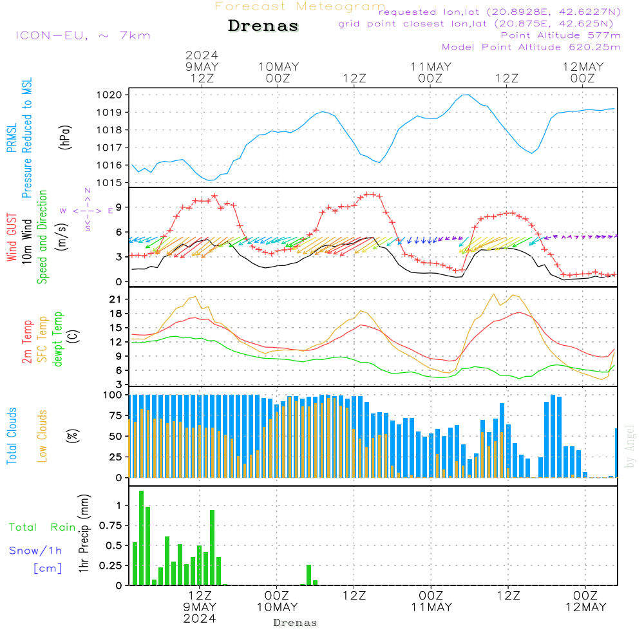
Task: Select the '50' cloud percentage axis value
Action: point(115,436)
